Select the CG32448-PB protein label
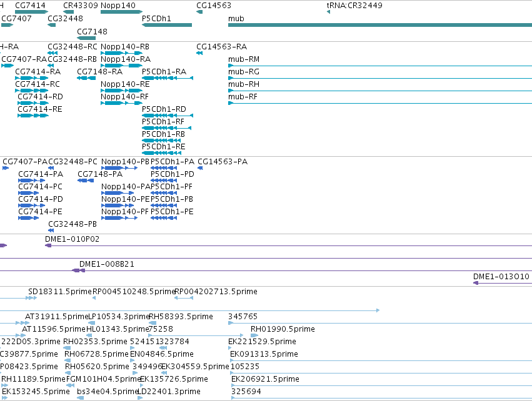This screenshot has height=401, width=532. pyautogui.click(x=73, y=224)
